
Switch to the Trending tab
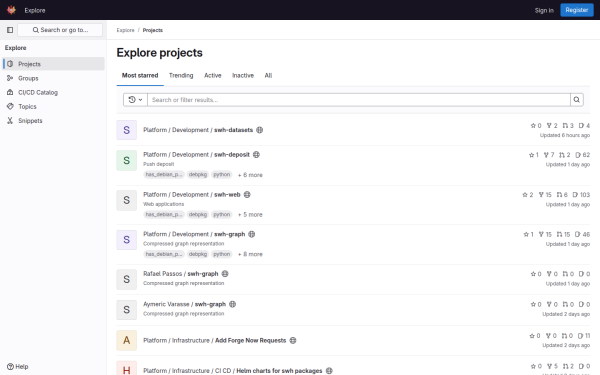coord(181,75)
